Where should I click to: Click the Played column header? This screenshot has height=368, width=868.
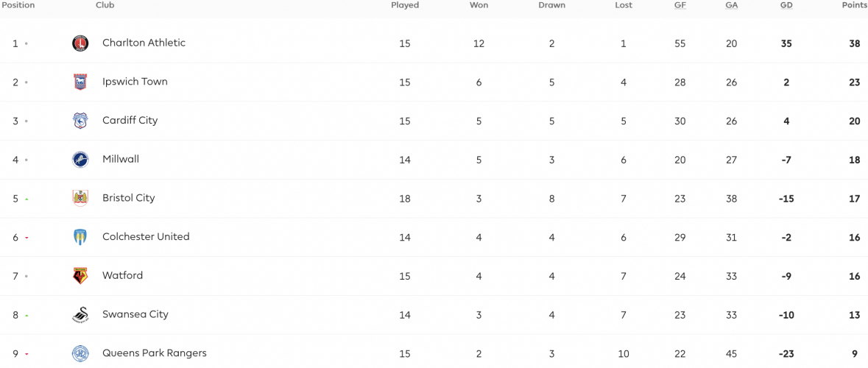point(405,5)
